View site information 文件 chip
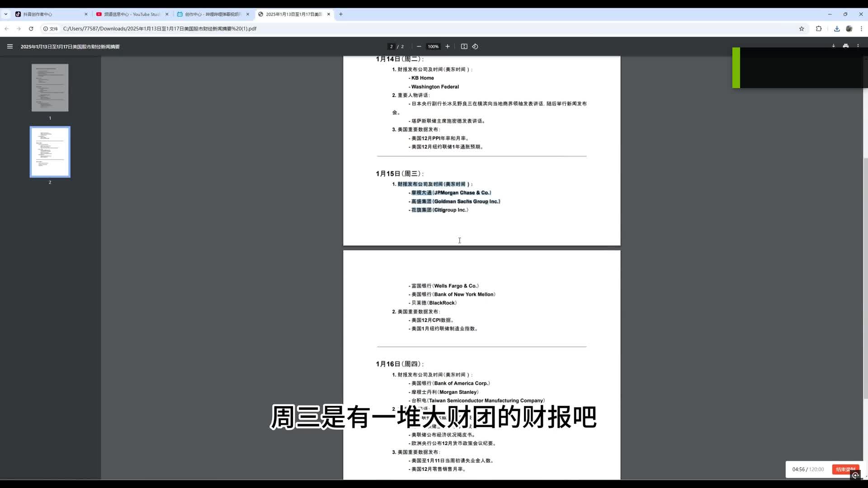Screen dimensions: 868x488 [x=51, y=28]
